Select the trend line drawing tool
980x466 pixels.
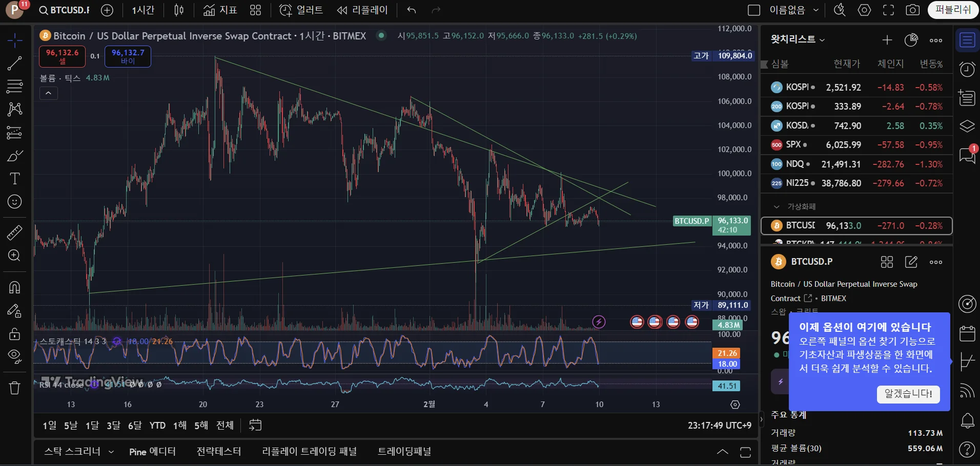(x=15, y=63)
